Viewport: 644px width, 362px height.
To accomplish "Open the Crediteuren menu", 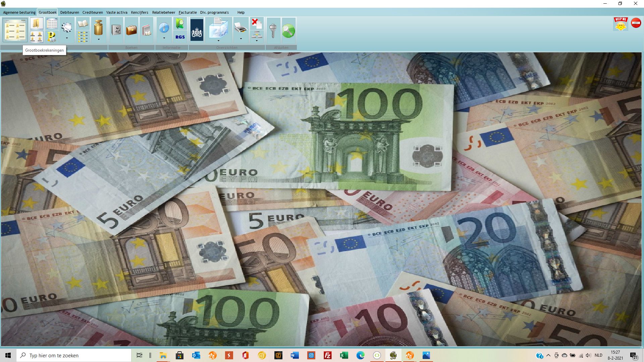I will point(93,12).
